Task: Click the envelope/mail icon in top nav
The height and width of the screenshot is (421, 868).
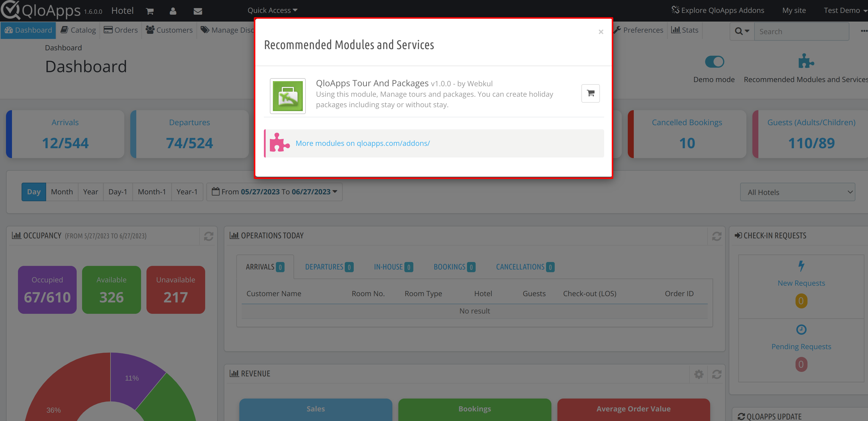Action: [x=198, y=10]
